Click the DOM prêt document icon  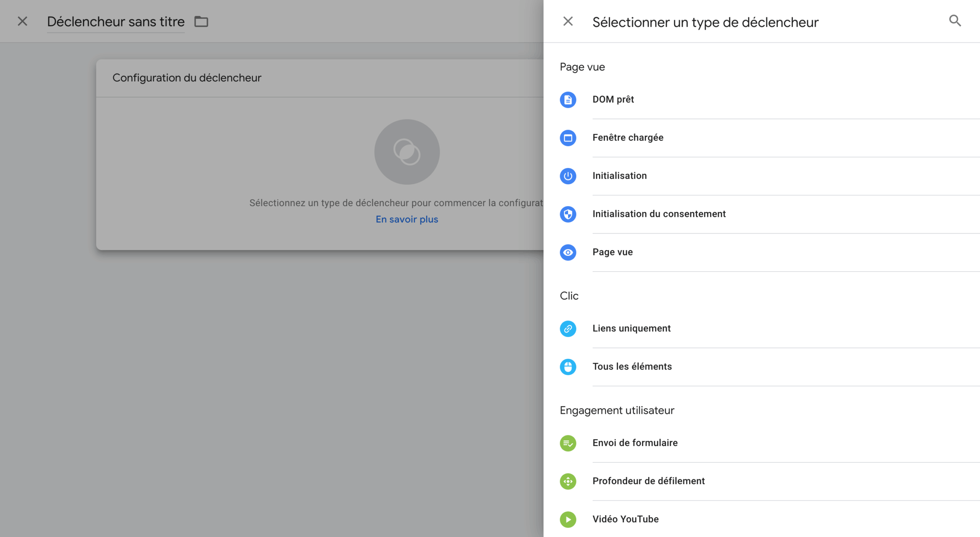point(568,100)
